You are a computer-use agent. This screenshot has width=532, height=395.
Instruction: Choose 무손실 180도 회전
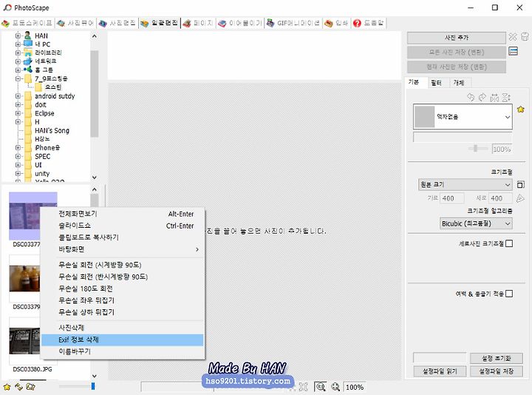pyautogui.click(x=123, y=288)
